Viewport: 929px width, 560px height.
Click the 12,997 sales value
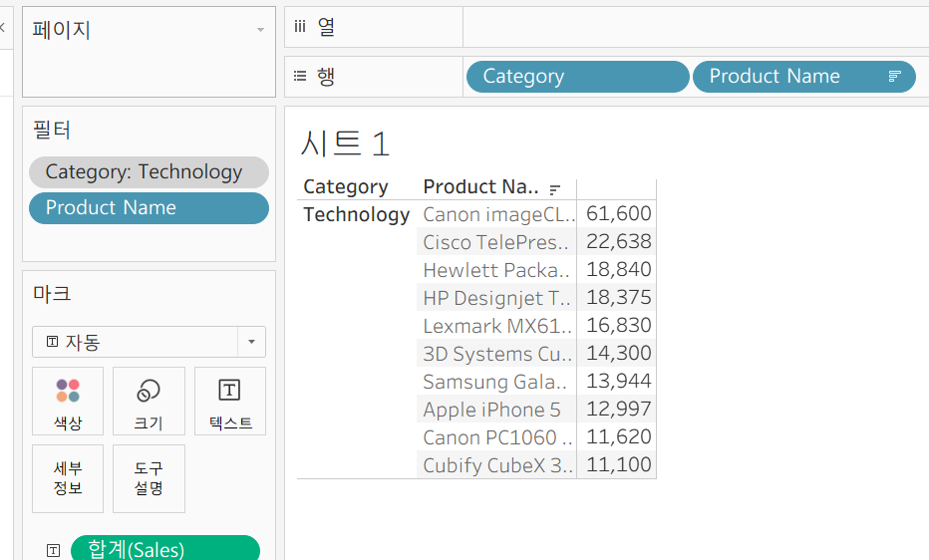click(x=619, y=408)
